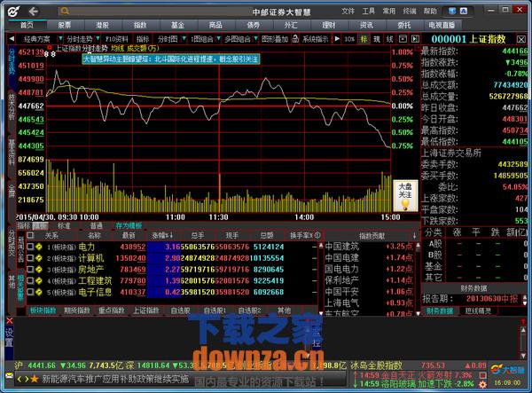Image resolution: width=532 pixels, height=393 pixels.
Task: Tick the checkbox in the 计算机 row
Action: click(30, 258)
